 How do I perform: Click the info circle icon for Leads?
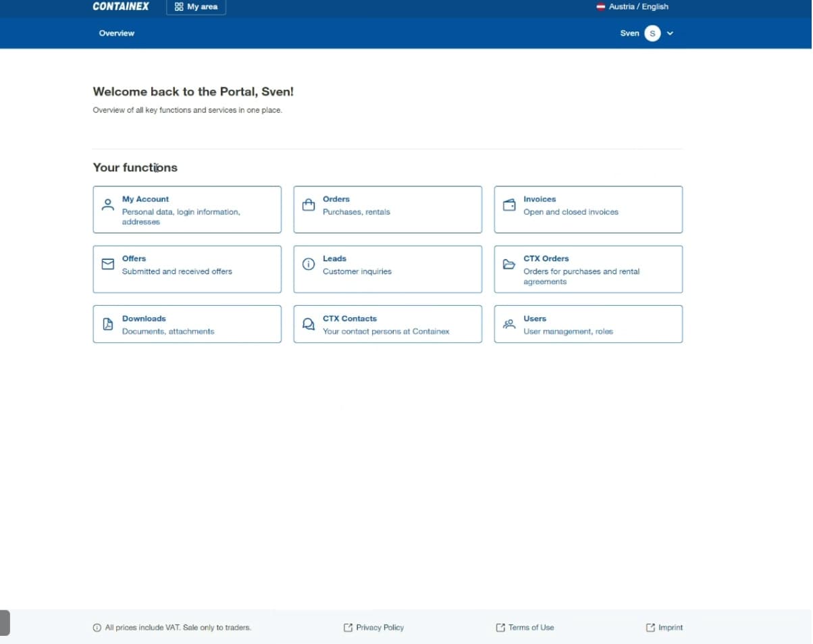(308, 264)
